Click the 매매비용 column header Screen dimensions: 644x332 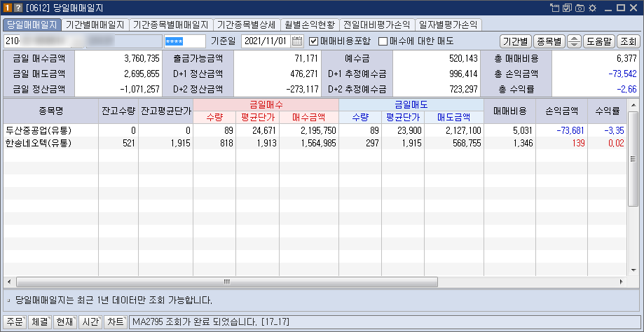click(509, 111)
